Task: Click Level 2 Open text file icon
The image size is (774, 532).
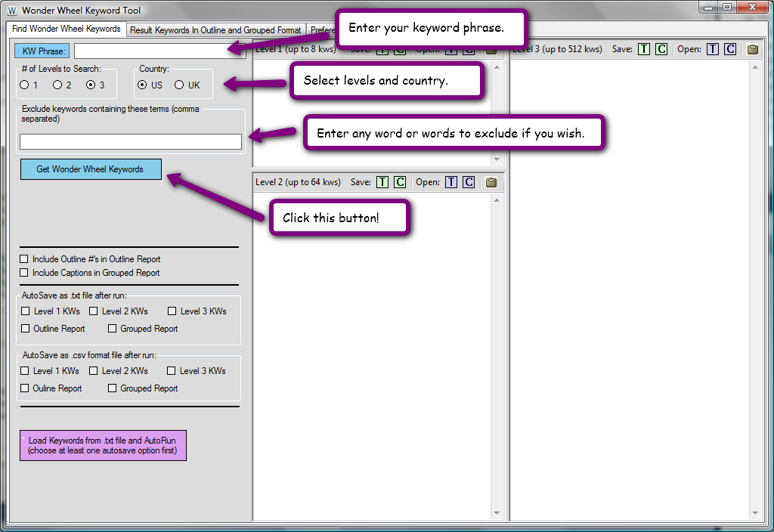Action: (451, 182)
